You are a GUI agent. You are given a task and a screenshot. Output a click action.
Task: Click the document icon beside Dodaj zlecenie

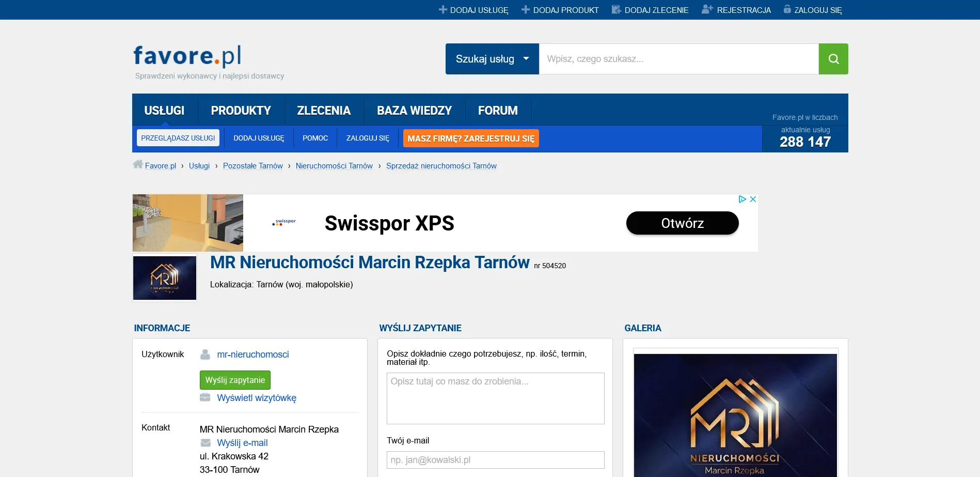click(x=616, y=9)
